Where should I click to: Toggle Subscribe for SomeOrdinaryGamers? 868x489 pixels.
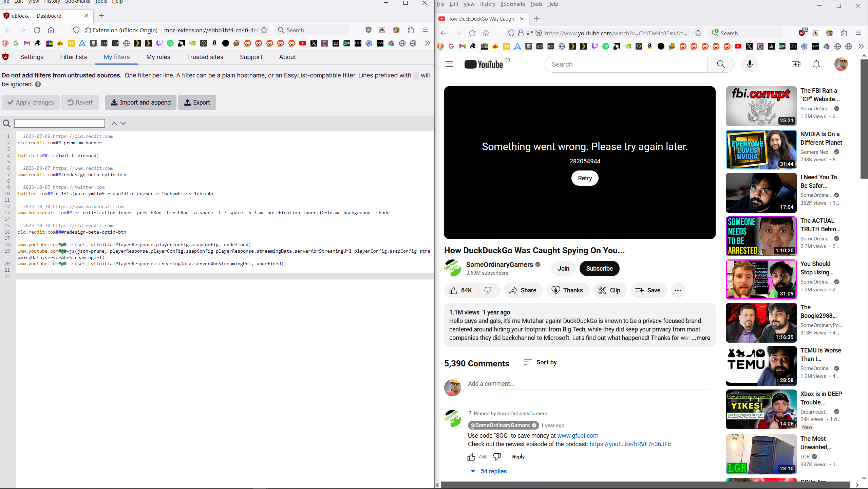[599, 268]
